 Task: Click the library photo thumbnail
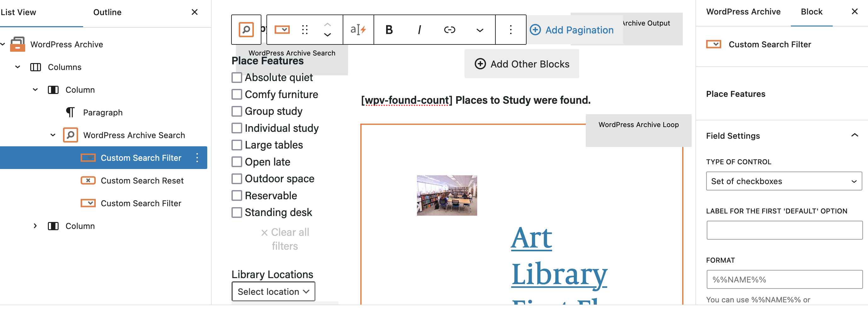point(447,196)
